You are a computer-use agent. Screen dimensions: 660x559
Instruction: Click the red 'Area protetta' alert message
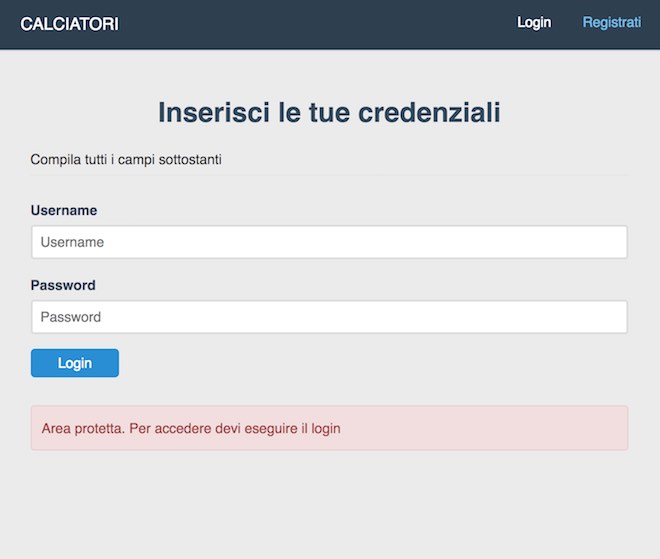pos(329,428)
